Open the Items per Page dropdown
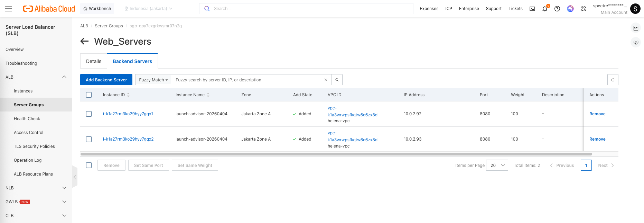Viewport: 644px width, 223px height. click(497, 166)
